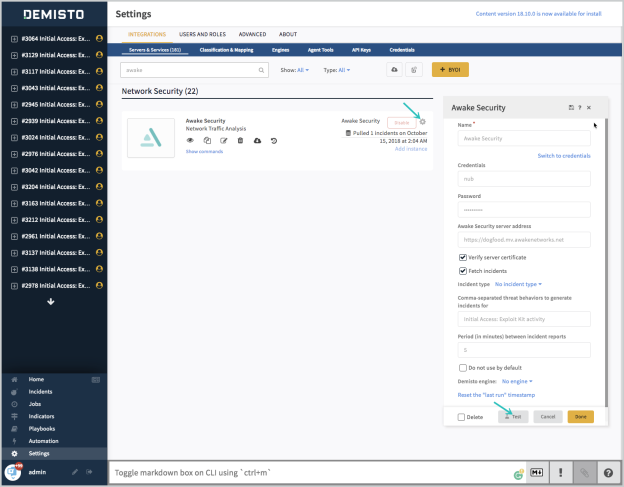Image resolution: width=624 pixels, height=487 pixels.
Task: Select the Agent Tools sub-tab
Action: click(x=320, y=50)
